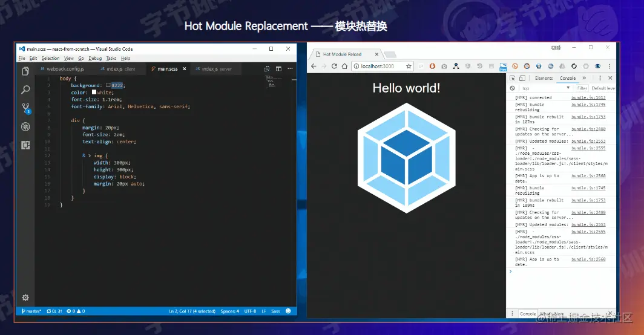Click the Ln 2, Col 17 status item

point(192,311)
